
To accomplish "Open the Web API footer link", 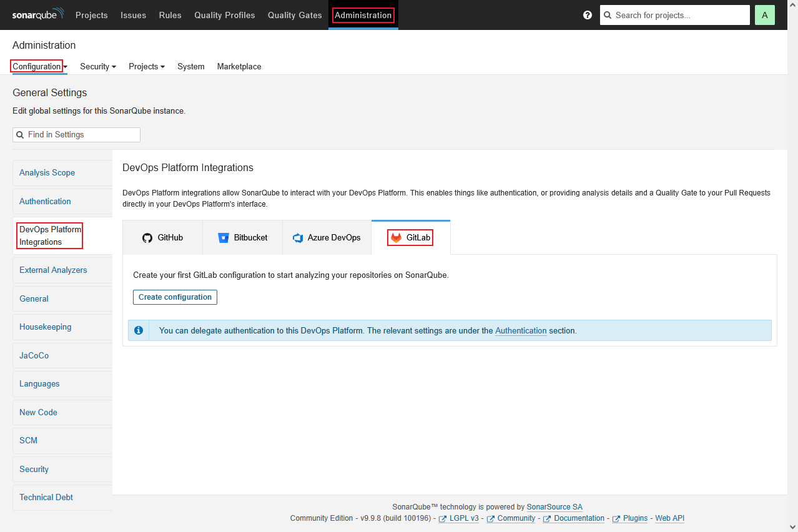I will 670,518.
